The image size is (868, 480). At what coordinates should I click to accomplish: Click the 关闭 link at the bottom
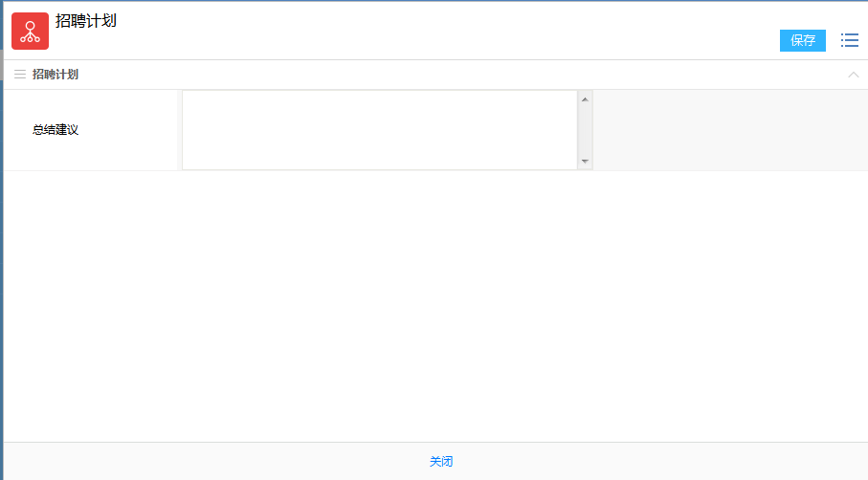click(x=441, y=461)
